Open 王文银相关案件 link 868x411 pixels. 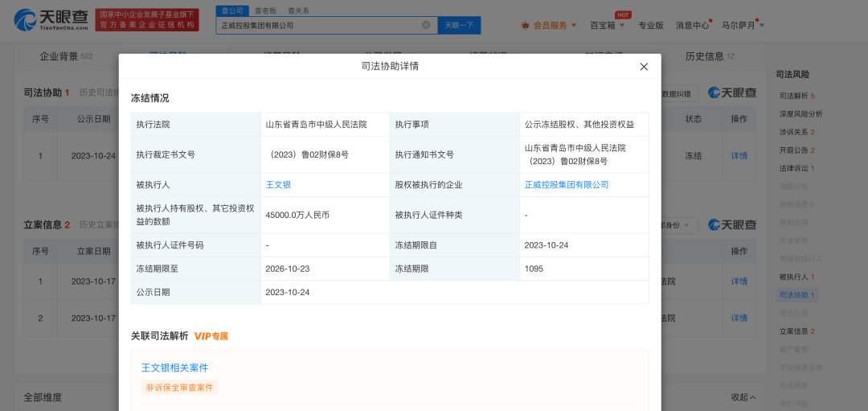[x=175, y=368]
